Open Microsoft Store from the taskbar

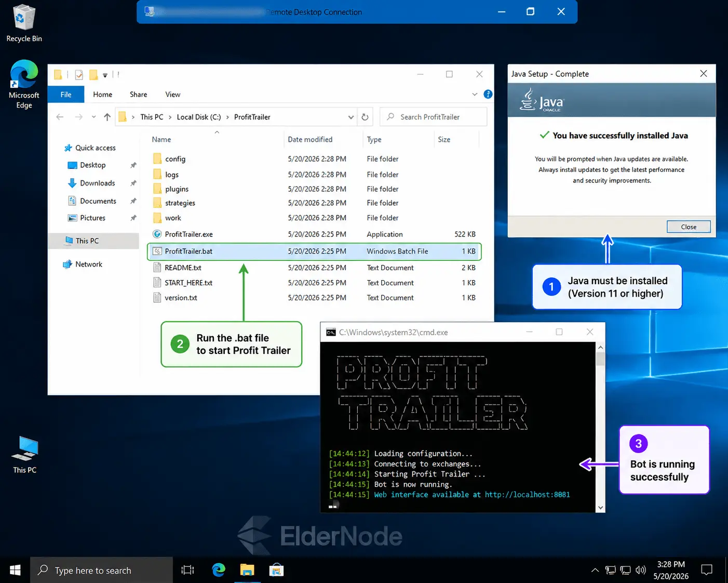pos(276,570)
